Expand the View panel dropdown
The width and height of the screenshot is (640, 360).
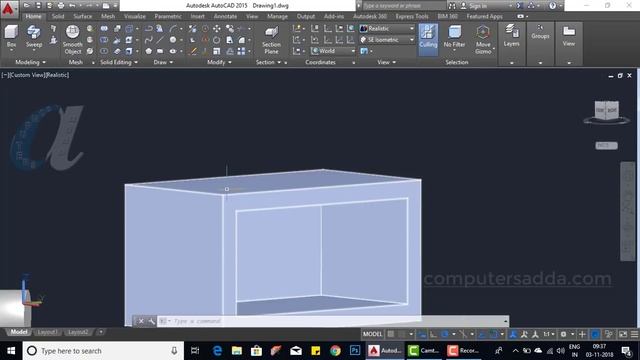(x=387, y=62)
